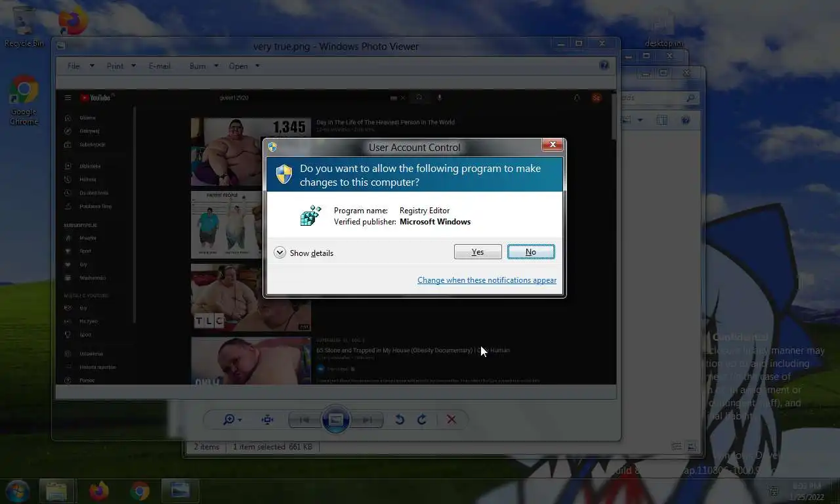Expand the Burn dropdown arrow in Photo Viewer

tap(216, 66)
